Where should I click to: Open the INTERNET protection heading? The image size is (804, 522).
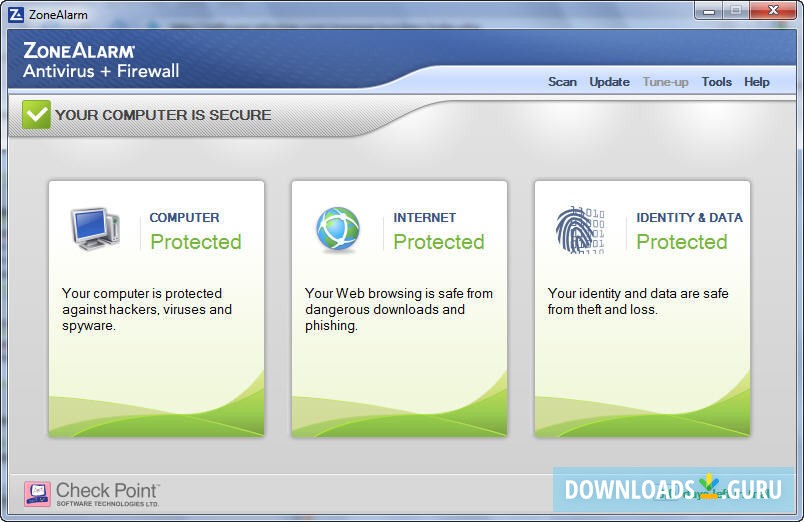click(424, 217)
